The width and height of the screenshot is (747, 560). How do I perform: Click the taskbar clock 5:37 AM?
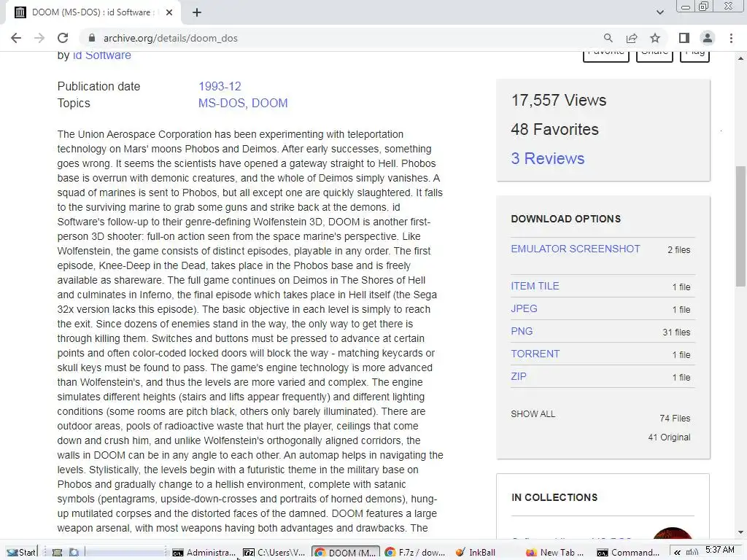tap(719, 550)
